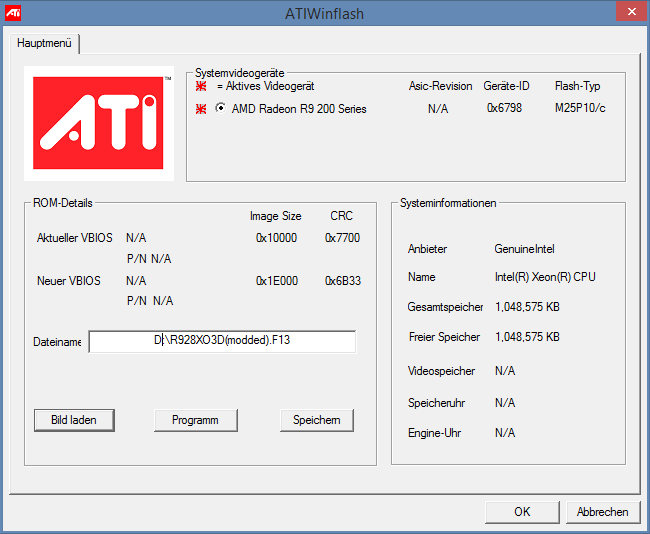
Task: Click the Speicheruhr N/A value
Action: point(505,403)
